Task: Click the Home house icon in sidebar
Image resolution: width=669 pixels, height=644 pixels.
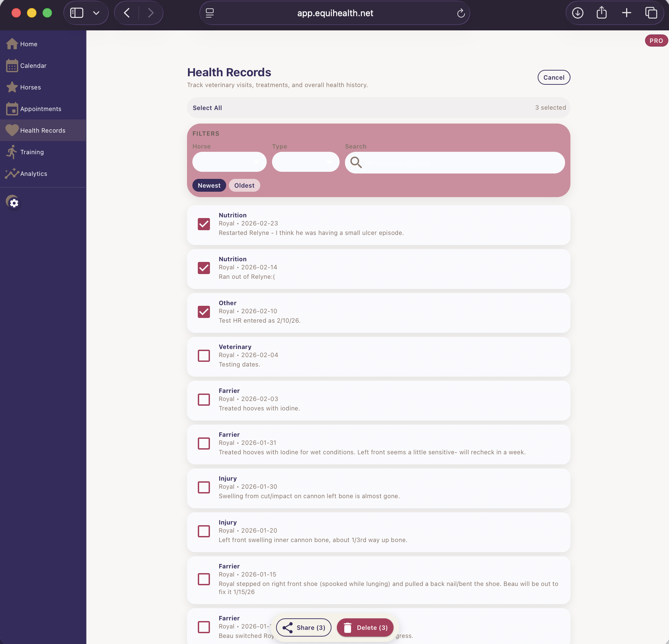Action: [12, 44]
